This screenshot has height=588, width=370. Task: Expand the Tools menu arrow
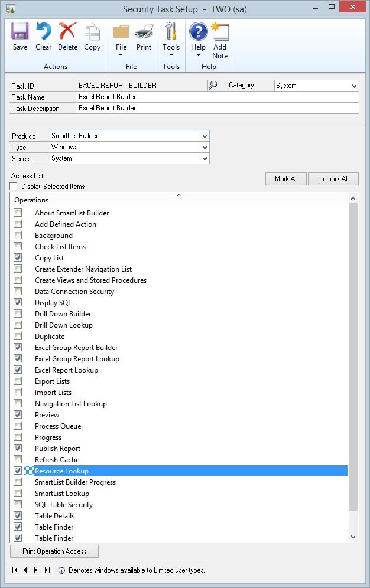[x=171, y=55]
